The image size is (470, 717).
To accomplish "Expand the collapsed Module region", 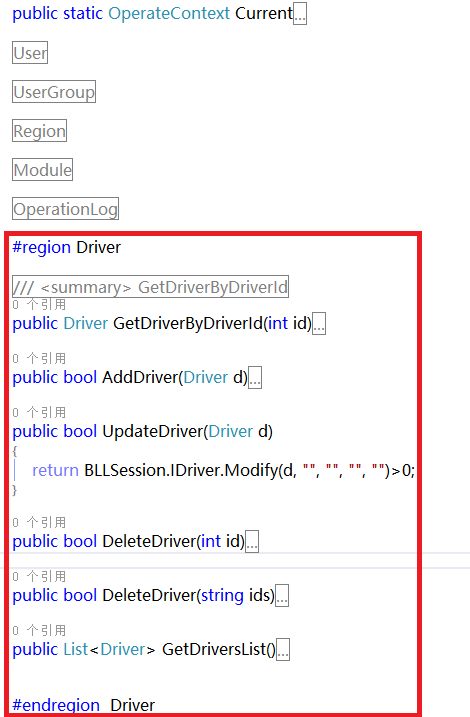I will click(x=43, y=170).
